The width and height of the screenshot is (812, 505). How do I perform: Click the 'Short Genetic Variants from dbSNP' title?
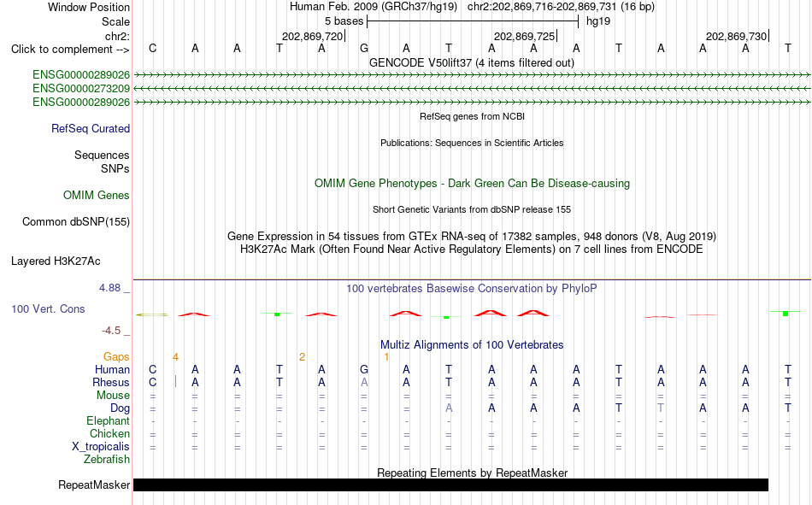click(x=472, y=209)
